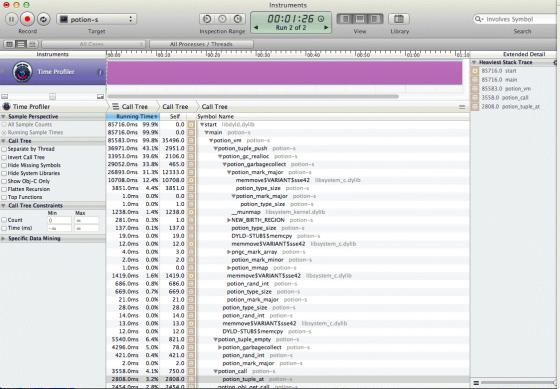Open the Library panel
The height and width of the screenshot is (389, 560).
pos(399,19)
